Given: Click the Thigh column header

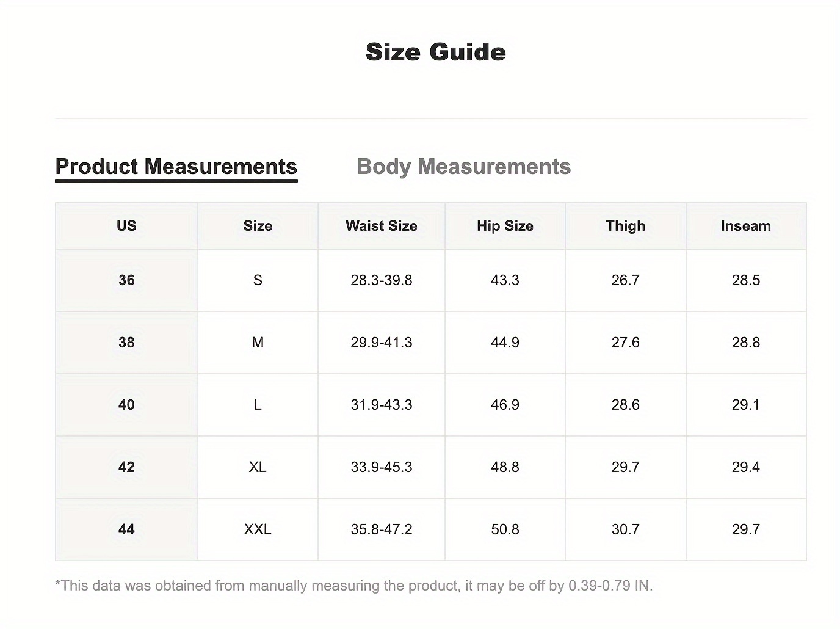Looking at the screenshot, I should pyautogui.click(x=626, y=226).
